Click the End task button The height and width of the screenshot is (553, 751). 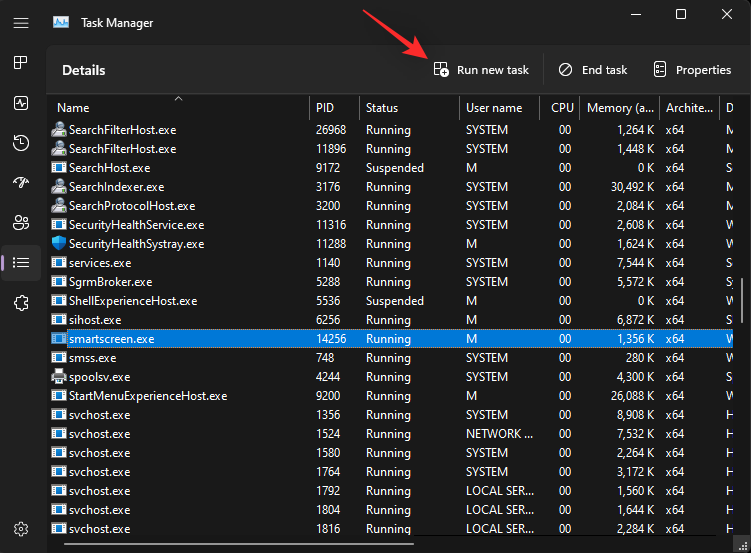(x=593, y=70)
